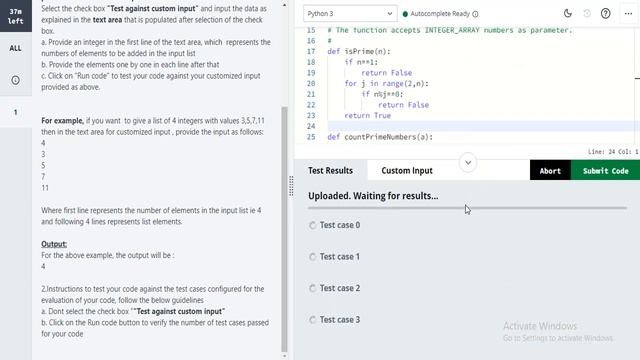Click the upload progress bar
Screen dimensions: 640x360
coord(467,208)
